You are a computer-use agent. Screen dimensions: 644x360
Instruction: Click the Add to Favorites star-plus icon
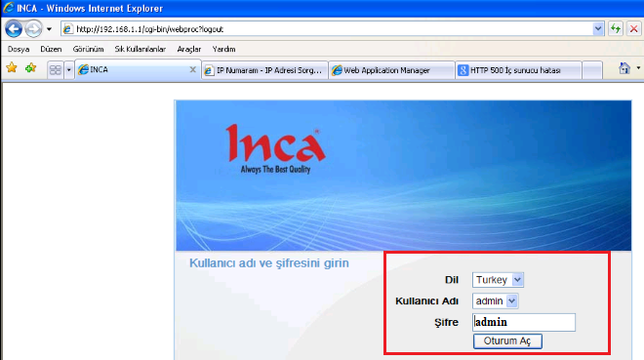(x=31, y=68)
